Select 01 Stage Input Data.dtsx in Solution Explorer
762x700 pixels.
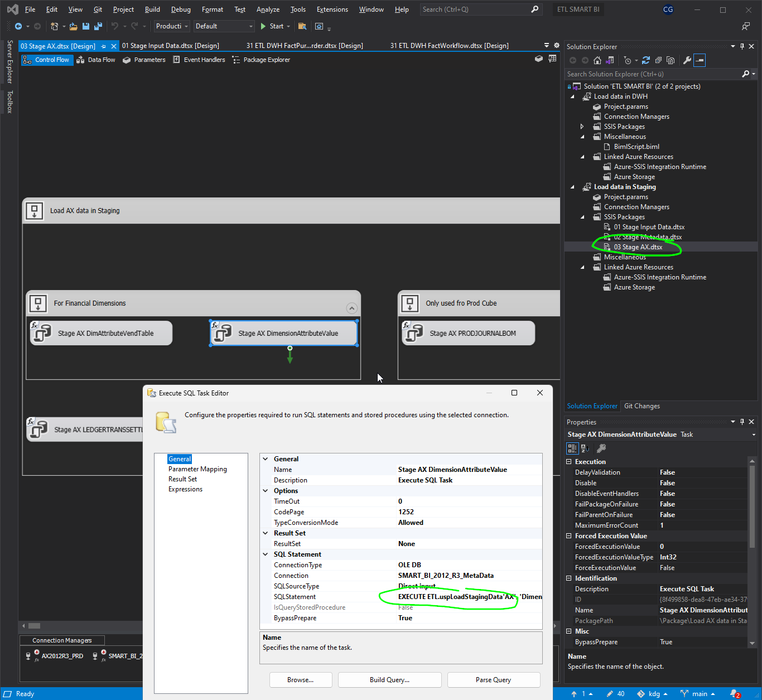point(649,227)
